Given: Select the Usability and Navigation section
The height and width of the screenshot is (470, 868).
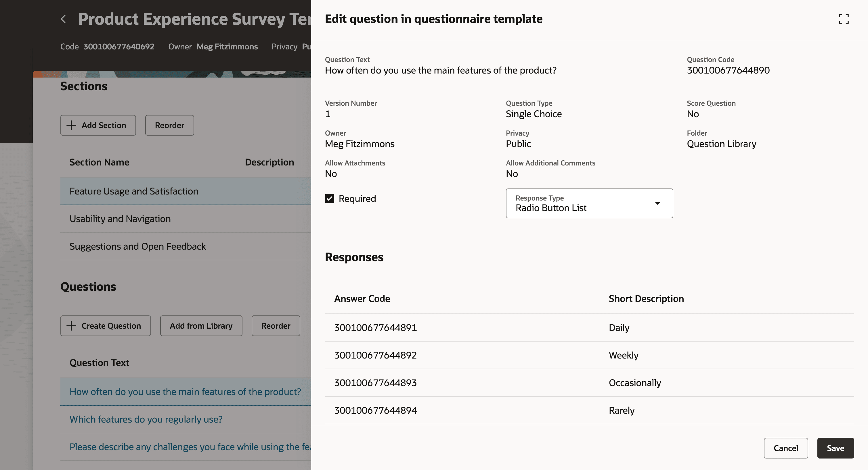Looking at the screenshot, I should pyautogui.click(x=120, y=219).
